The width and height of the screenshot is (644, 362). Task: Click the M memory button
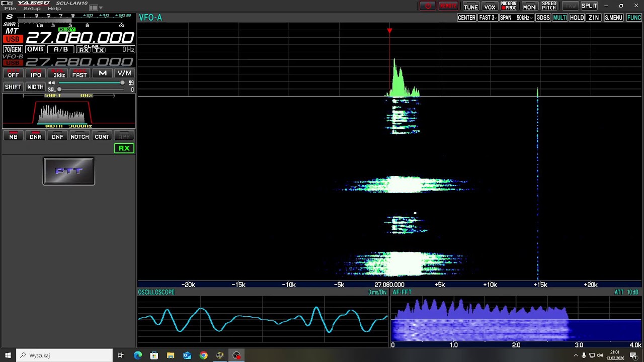(103, 73)
